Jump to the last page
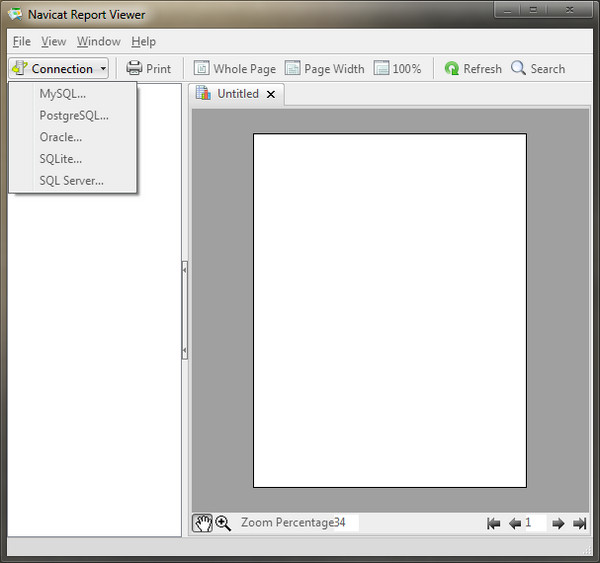Viewport: 600px width, 563px height. [579, 523]
